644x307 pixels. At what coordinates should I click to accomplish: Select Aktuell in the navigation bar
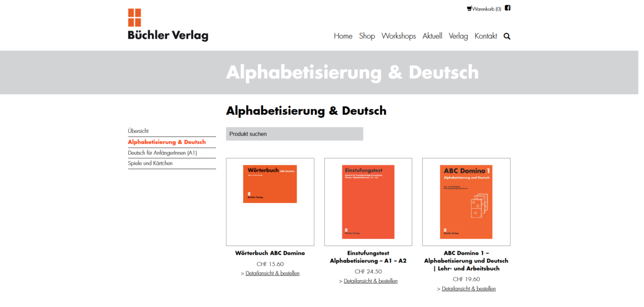click(x=432, y=36)
